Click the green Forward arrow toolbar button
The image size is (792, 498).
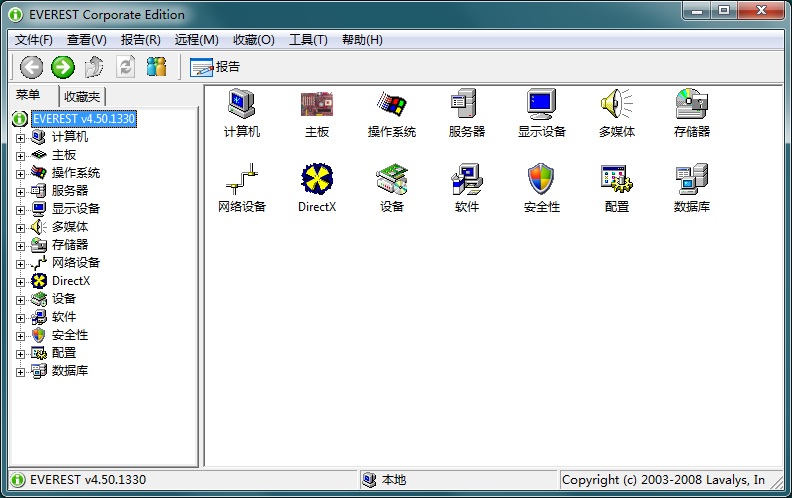63,67
